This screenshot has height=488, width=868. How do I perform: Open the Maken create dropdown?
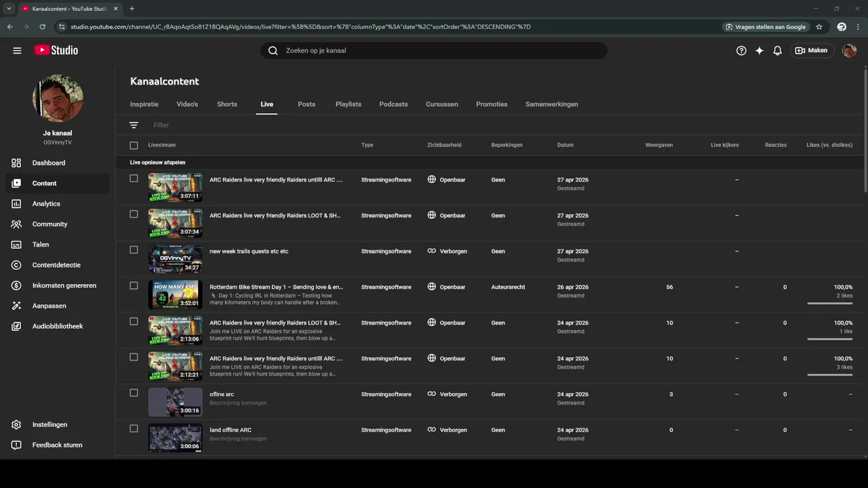(811, 50)
